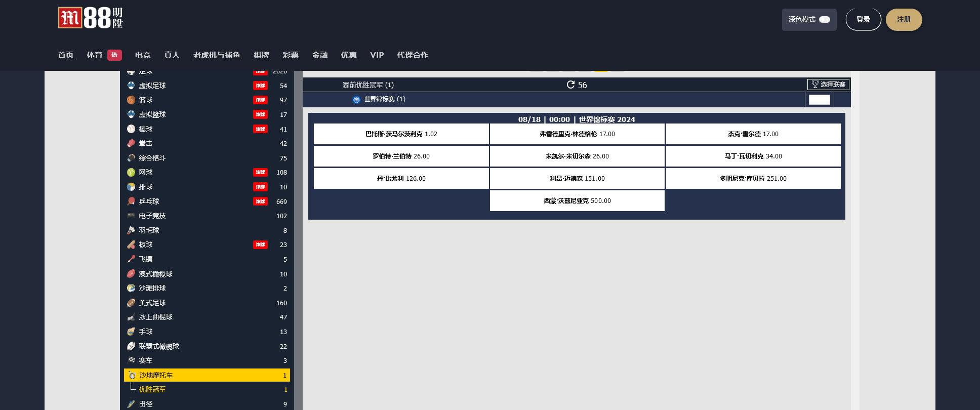
Task: Click the 沙滩排球 beach volleyball icon
Action: (x=131, y=288)
